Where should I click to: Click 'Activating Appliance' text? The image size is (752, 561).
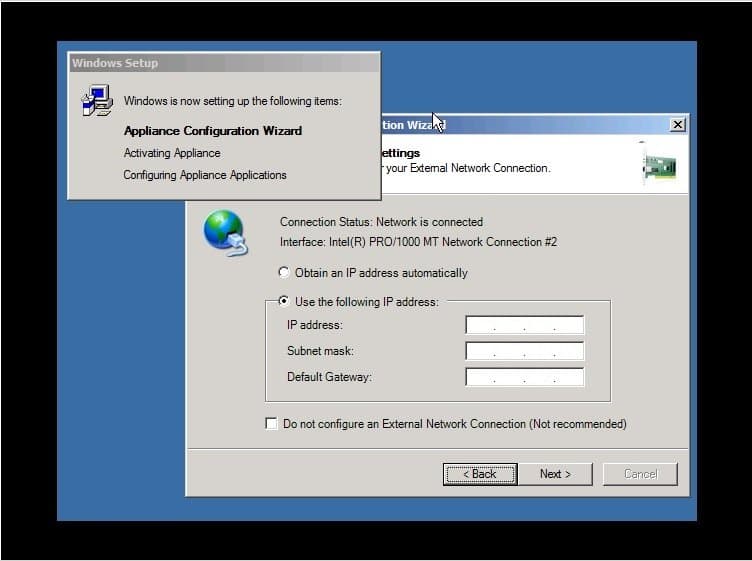[x=172, y=153]
